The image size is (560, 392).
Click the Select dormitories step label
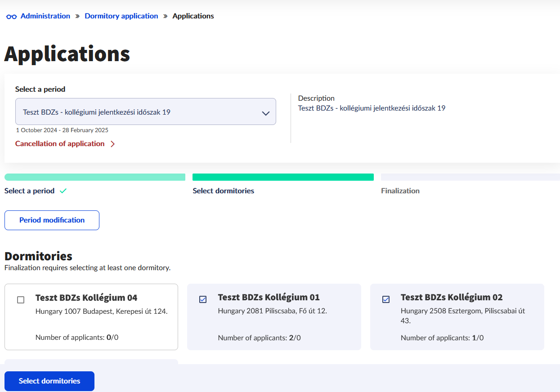223,191
